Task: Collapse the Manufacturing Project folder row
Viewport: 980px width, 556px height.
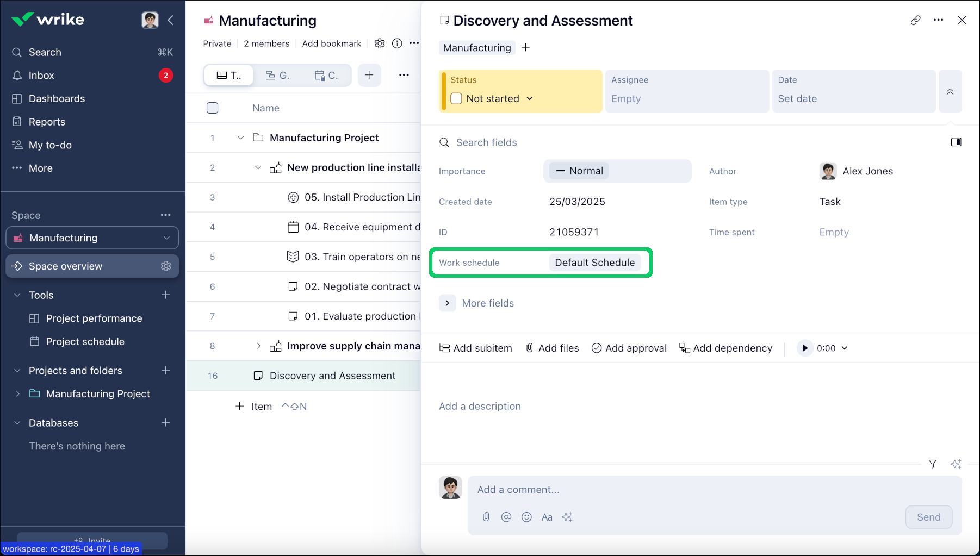Action: 240,138
